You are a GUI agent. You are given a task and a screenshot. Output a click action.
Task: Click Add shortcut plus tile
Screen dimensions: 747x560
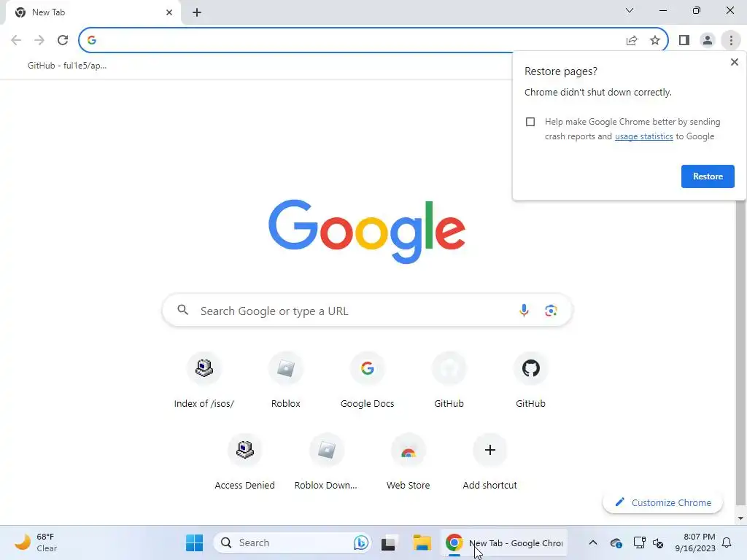pyautogui.click(x=489, y=463)
